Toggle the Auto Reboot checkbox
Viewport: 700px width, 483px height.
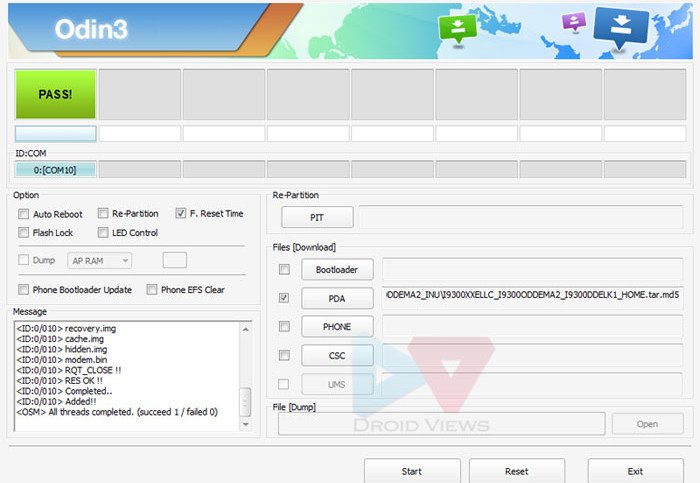click(x=24, y=214)
